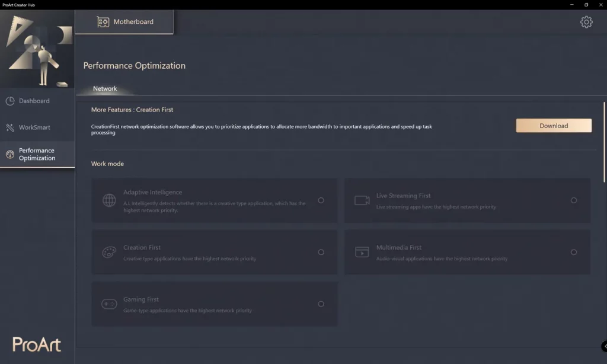607x364 pixels.
Task: Click the Work mode heading
Action: (108, 164)
